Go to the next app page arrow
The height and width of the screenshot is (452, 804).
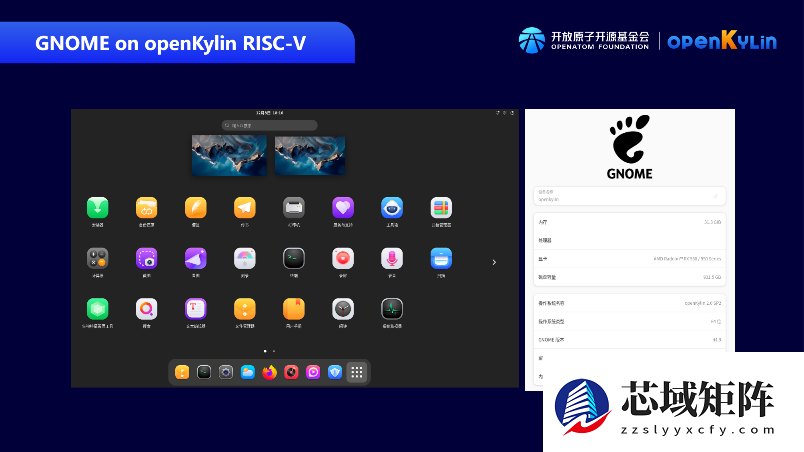click(x=494, y=262)
